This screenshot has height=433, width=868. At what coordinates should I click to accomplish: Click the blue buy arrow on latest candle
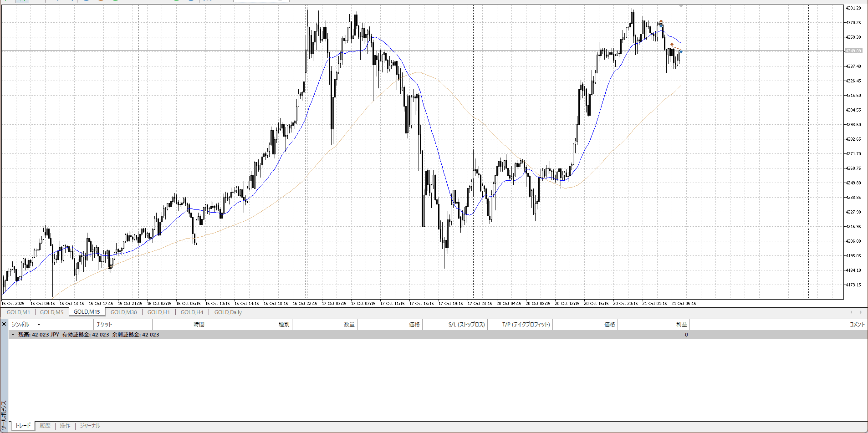point(681,52)
